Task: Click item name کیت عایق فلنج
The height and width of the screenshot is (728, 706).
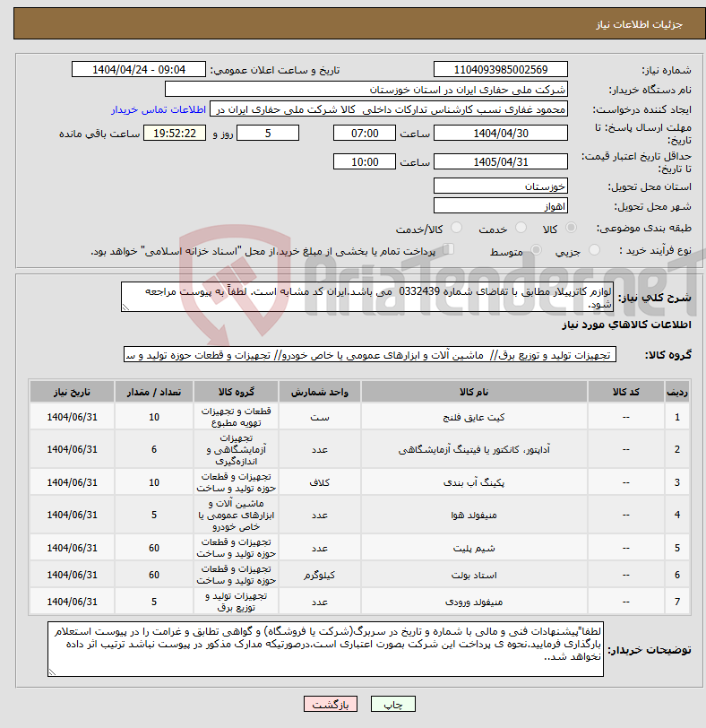Action: (474, 417)
